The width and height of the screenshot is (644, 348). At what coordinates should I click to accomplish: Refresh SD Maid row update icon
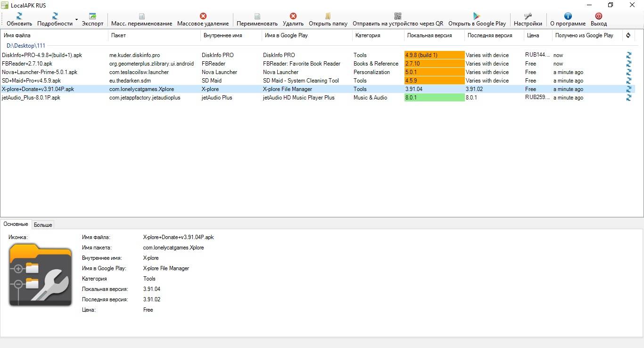(x=629, y=81)
